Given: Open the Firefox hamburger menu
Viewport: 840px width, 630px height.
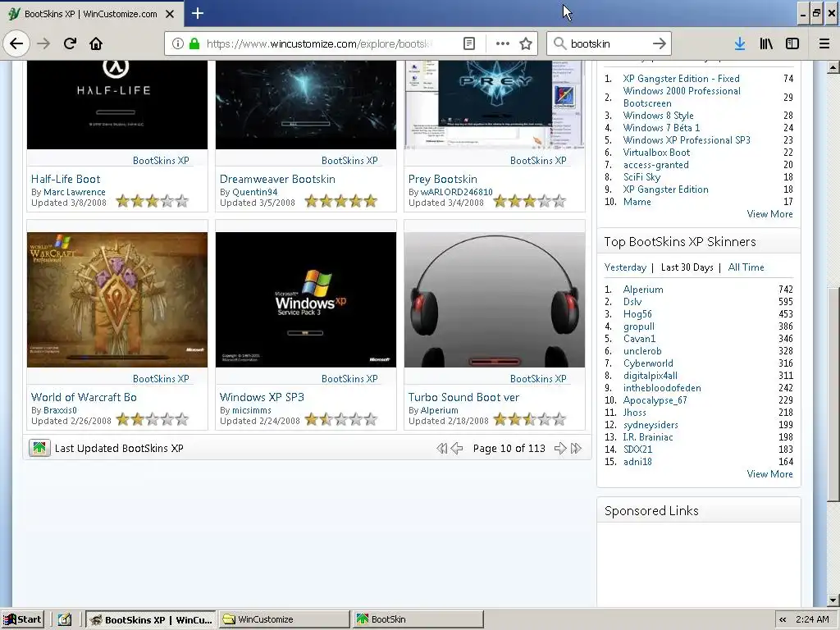Looking at the screenshot, I should pos(824,44).
